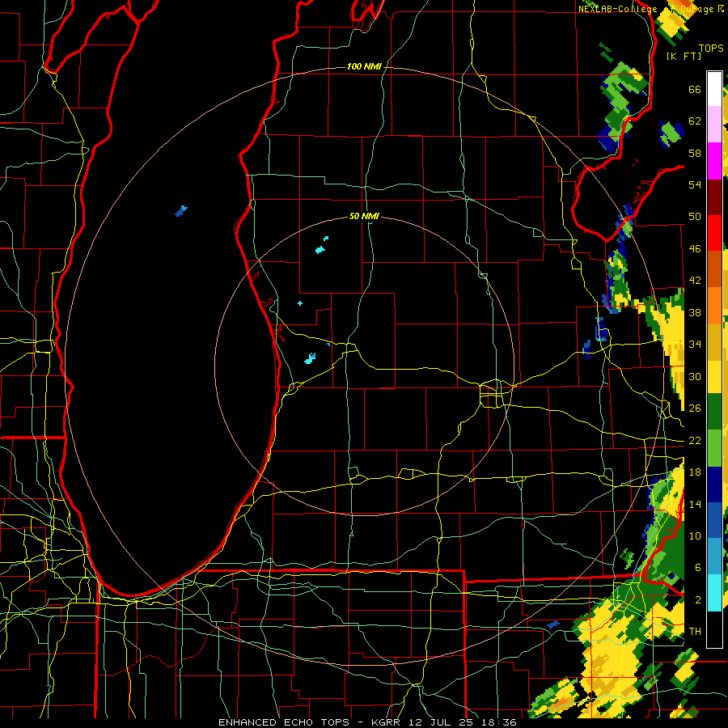This screenshot has width=728, height=728.
Task: Choose the light green legend band
Action: coord(714,448)
